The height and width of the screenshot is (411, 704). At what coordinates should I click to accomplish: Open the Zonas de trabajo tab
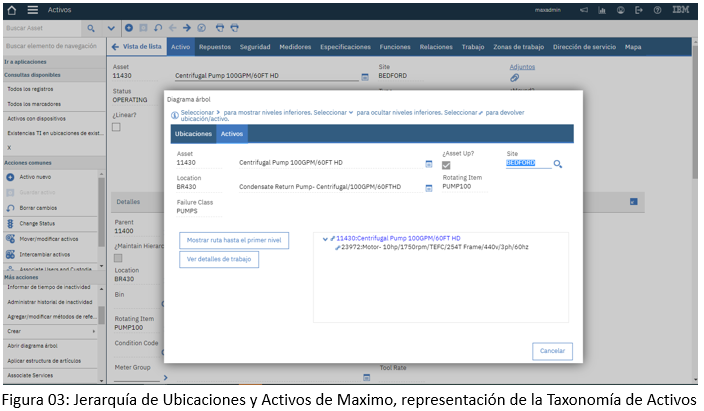click(x=519, y=47)
